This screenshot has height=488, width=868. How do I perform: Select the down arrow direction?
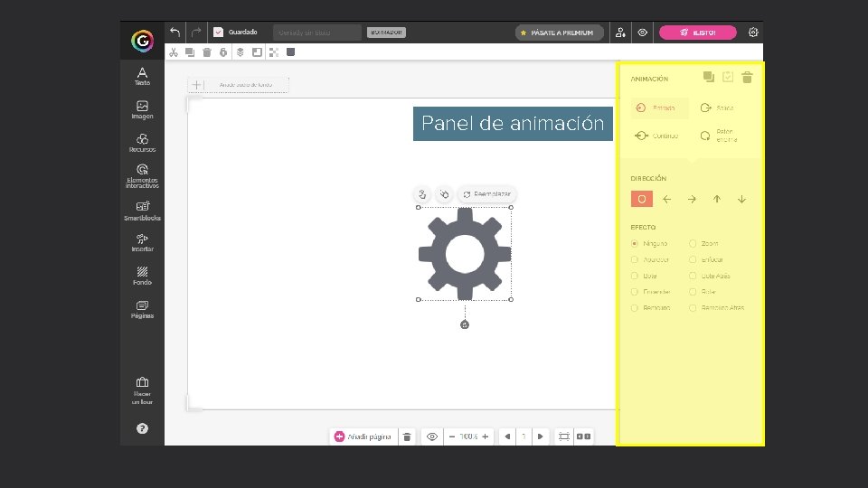point(741,199)
